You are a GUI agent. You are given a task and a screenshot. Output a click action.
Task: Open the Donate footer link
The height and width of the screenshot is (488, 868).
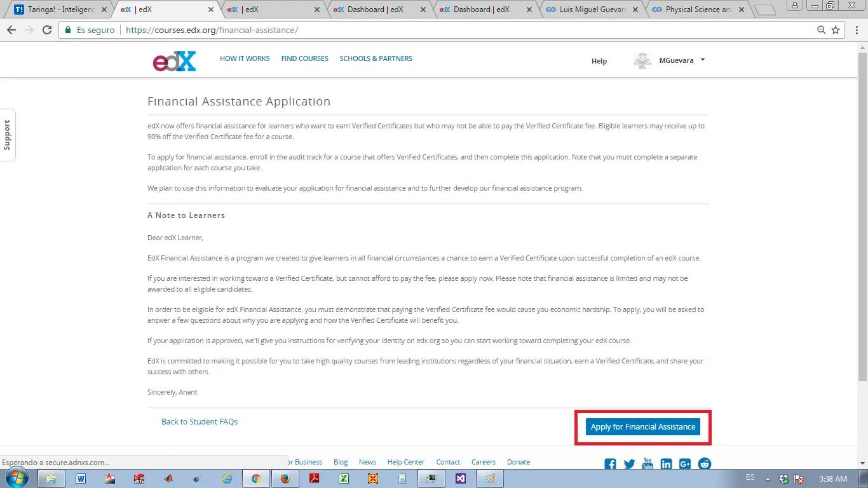pyautogui.click(x=519, y=462)
